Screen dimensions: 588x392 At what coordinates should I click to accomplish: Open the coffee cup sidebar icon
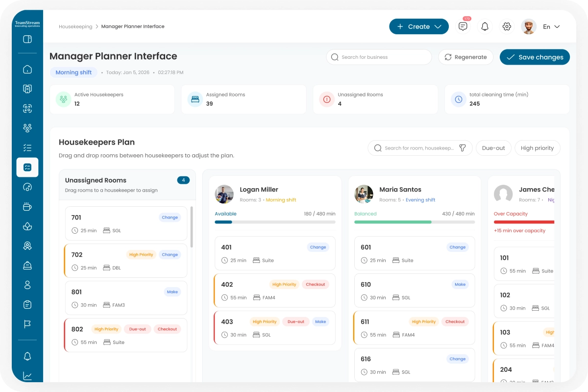click(27, 207)
